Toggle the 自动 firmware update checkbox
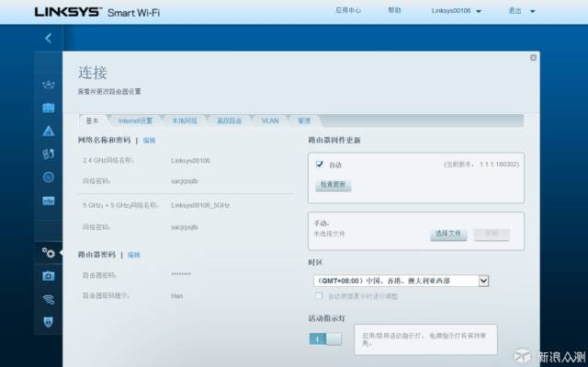Screen dimensions: 588x367 (320, 164)
